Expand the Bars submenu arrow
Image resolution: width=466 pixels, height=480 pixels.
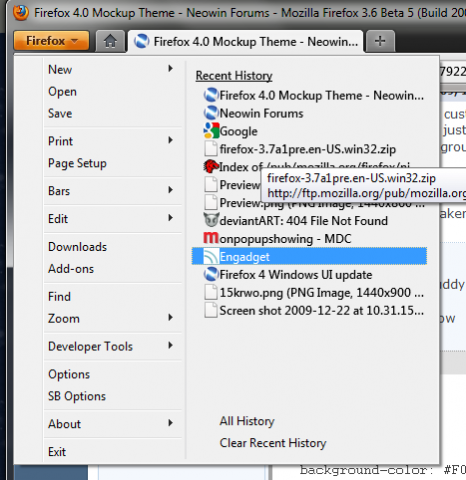coord(171,190)
